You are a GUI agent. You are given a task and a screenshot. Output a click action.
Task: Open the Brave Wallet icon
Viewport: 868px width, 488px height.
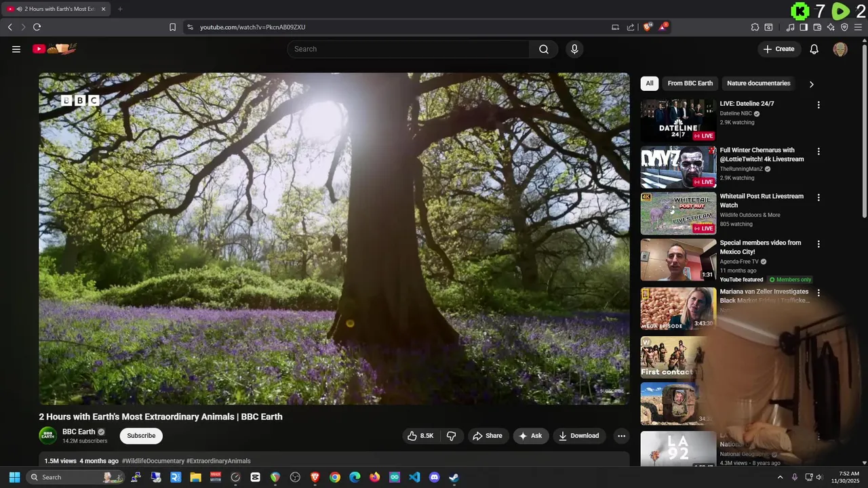817,27
